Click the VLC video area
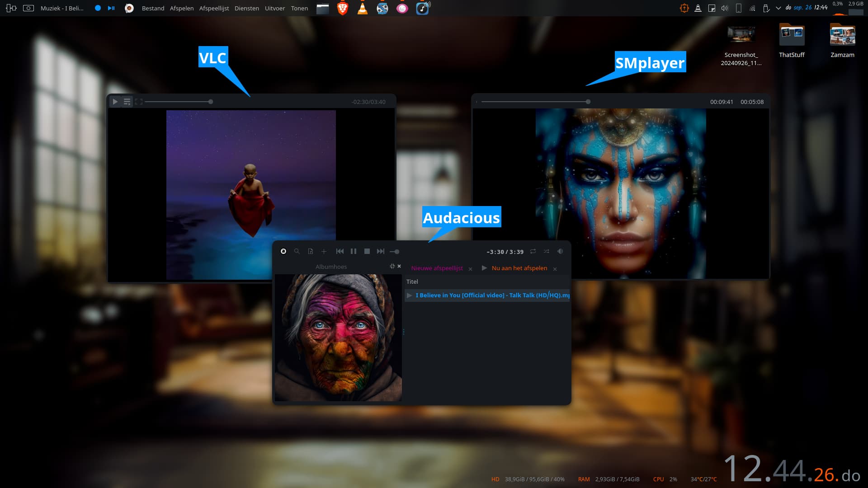The image size is (868, 488). coord(251,195)
